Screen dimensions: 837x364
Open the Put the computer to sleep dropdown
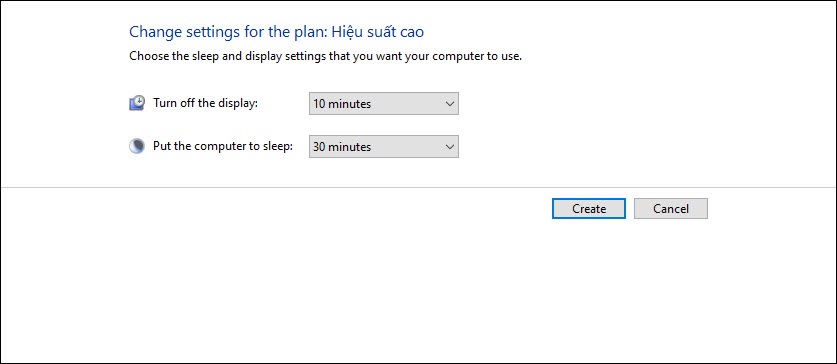coord(384,147)
